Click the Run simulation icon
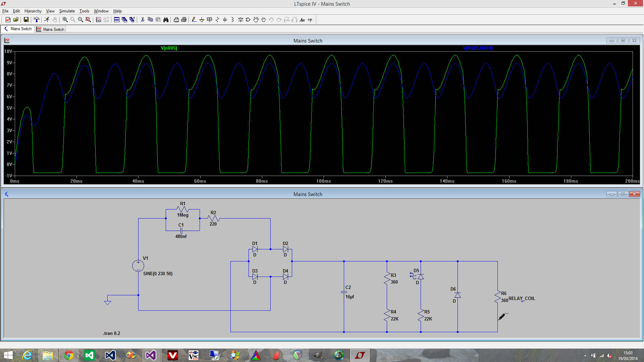The height and width of the screenshot is (362, 644). [47, 20]
